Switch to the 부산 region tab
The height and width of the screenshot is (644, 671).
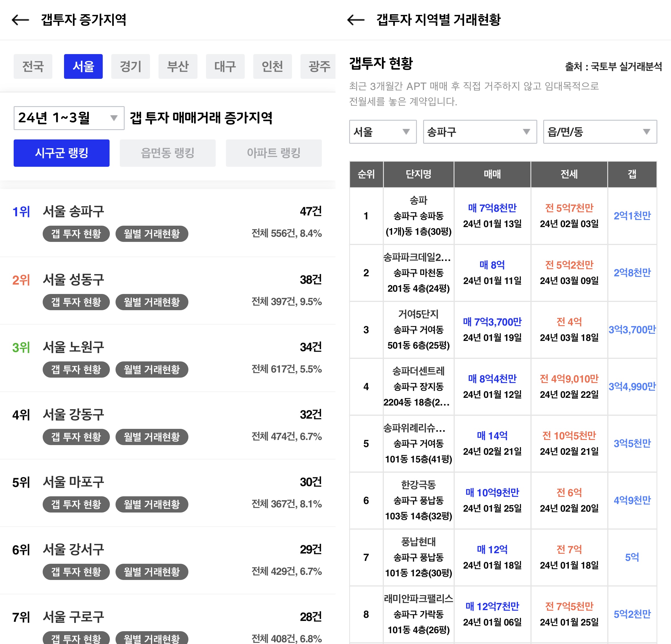(x=178, y=66)
